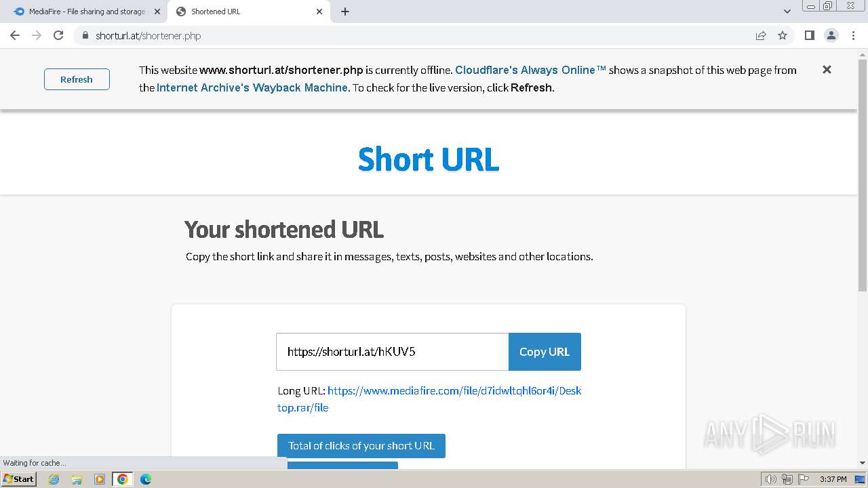Click the network tray icon
The height and width of the screenshot is (488, 868).
click(787, 479)
